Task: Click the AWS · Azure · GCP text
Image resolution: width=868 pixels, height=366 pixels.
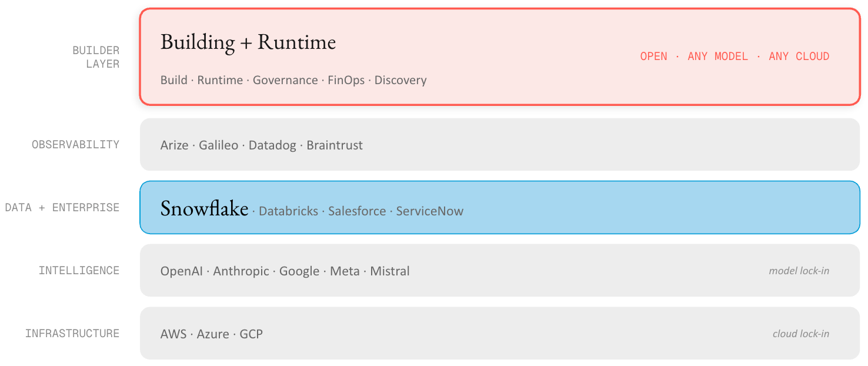Action: (212, 334)
